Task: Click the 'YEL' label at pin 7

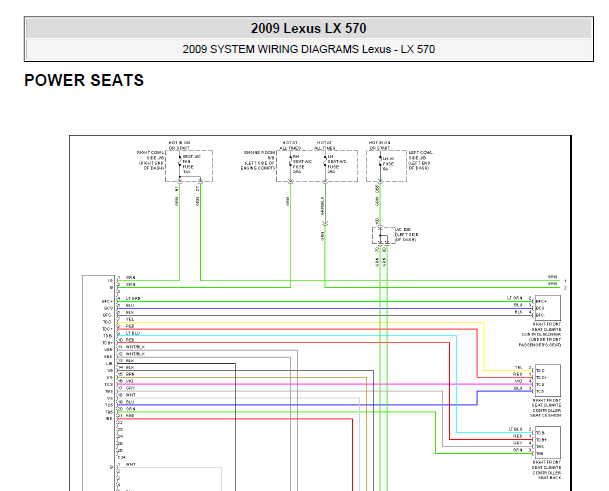Action: coord(130,319)
